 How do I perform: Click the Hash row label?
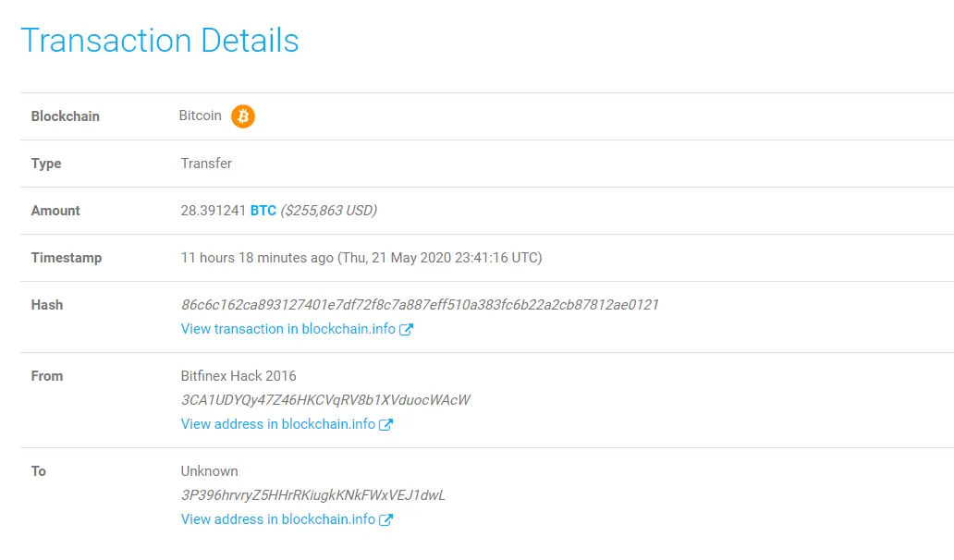pyautogui.click(x=46, y=304)
